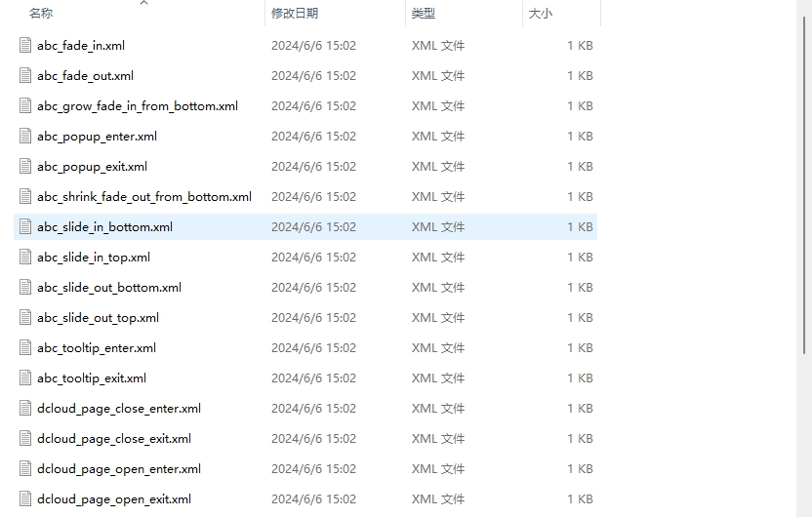The width and height of the screenshot is (812, 517).
Task: Select file name abc_slide_in_top.xml
Action: point(94,258)
